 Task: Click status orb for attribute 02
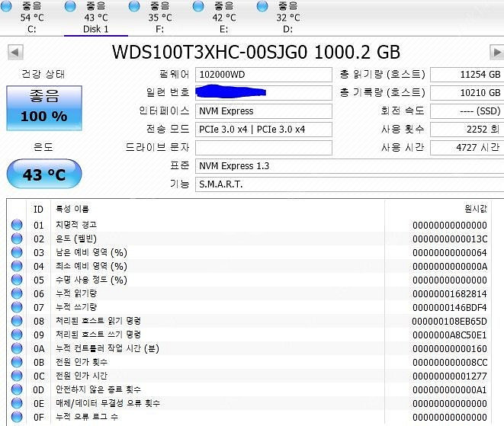[x=17, y=239]
